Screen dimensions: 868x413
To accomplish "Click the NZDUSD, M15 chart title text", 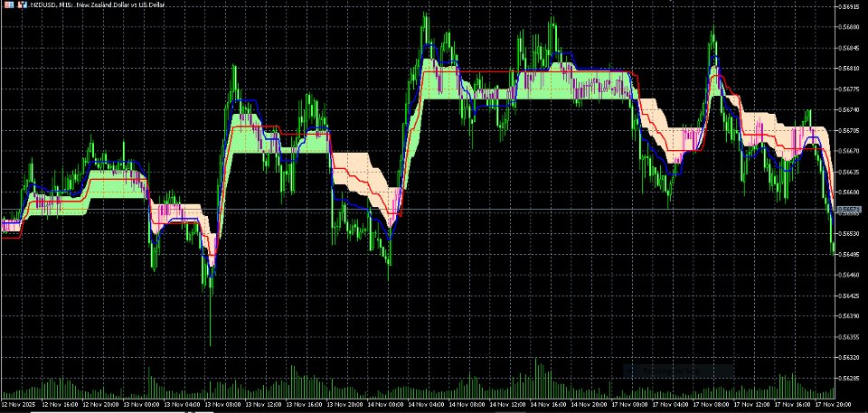I will (98, 5).
